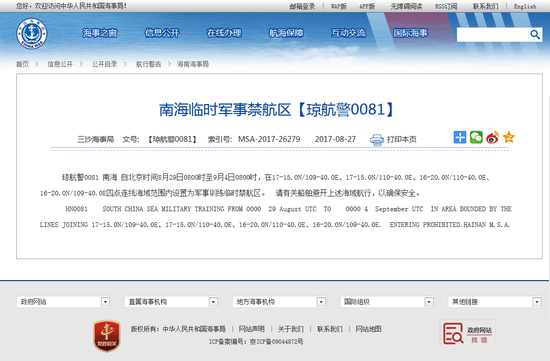Click the 三沙海事局 source text
Image resolution: width=550 pixels, height=361 pixels.
click(x=95, y=139)
